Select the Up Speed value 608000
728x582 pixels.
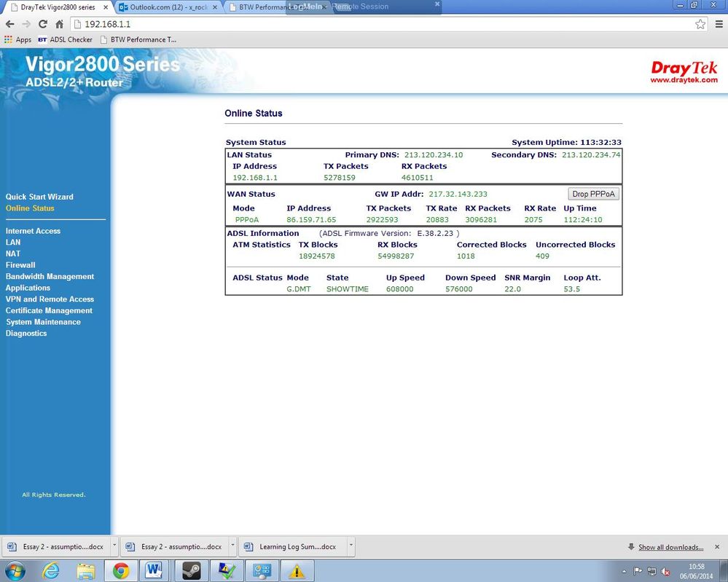400,289
